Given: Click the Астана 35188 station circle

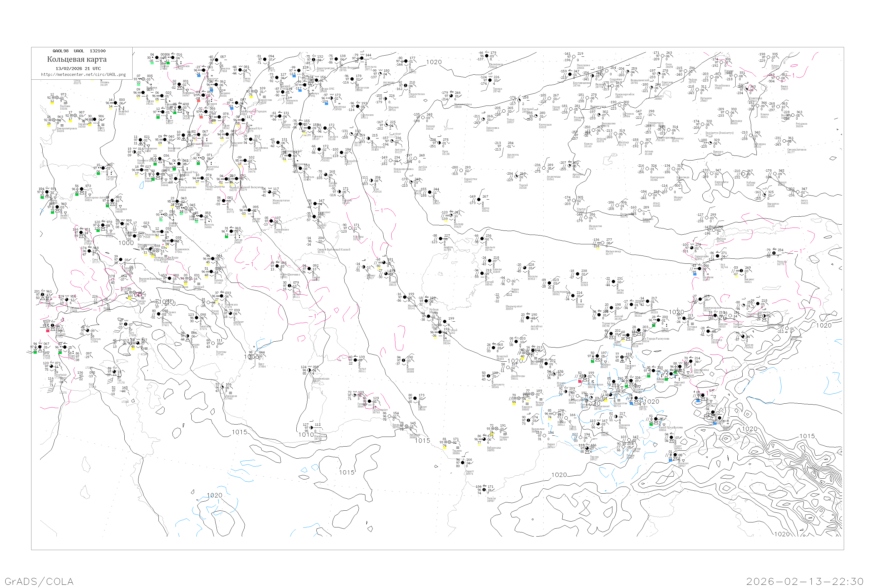Looking at the screenshot, I should point(641,143).
